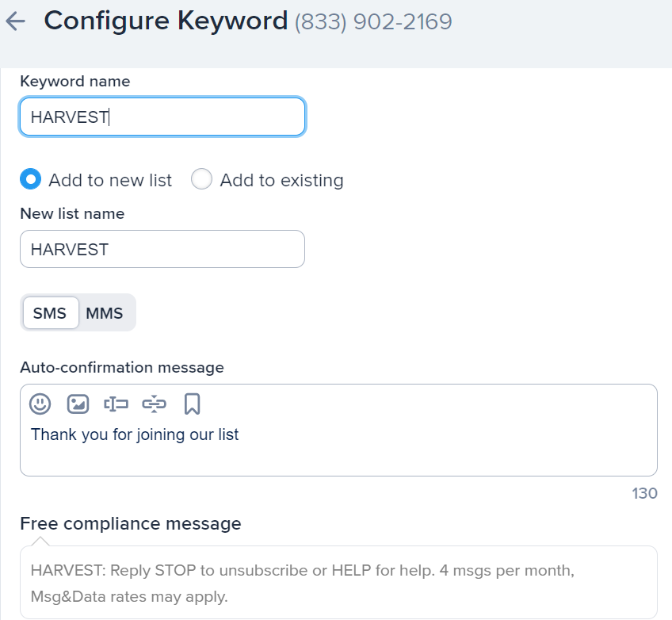Switch message type to SMS
The image size is (672, 620).
point(50,313)
